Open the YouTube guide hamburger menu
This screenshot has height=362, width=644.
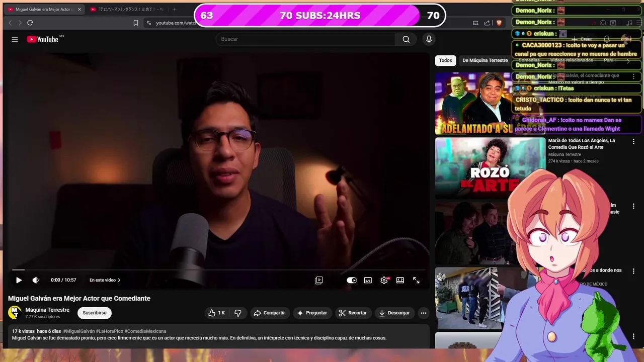click(15, 39)
